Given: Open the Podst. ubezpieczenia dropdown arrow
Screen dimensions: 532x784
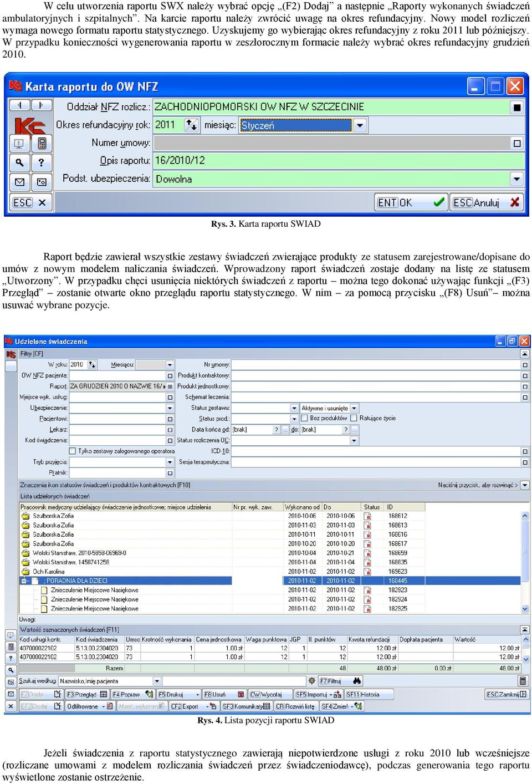Looking at the screenshot, I should [517, 179].
